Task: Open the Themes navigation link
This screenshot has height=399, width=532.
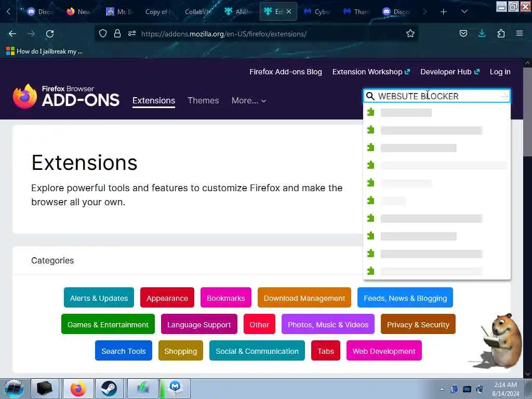Action: coord(203,101)
